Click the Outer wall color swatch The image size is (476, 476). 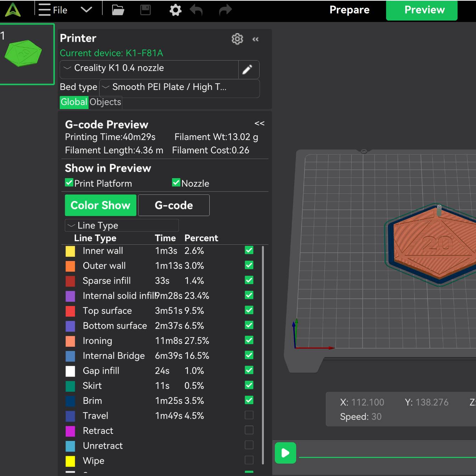tap(70, 266)
